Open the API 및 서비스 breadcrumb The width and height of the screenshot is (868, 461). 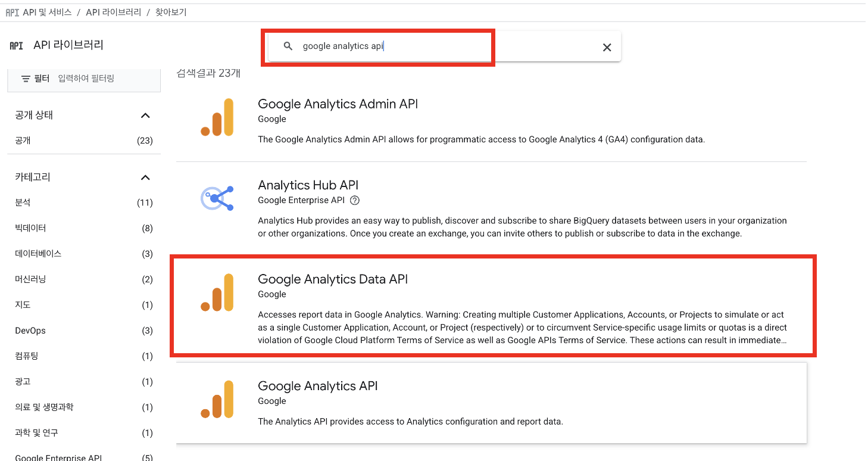[48, 12]
